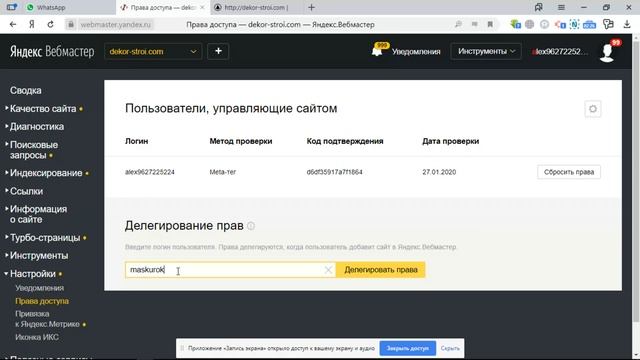Expand Инструменты sidebar section
Viewport: 640px width, 360px height.
pos(39,256)
